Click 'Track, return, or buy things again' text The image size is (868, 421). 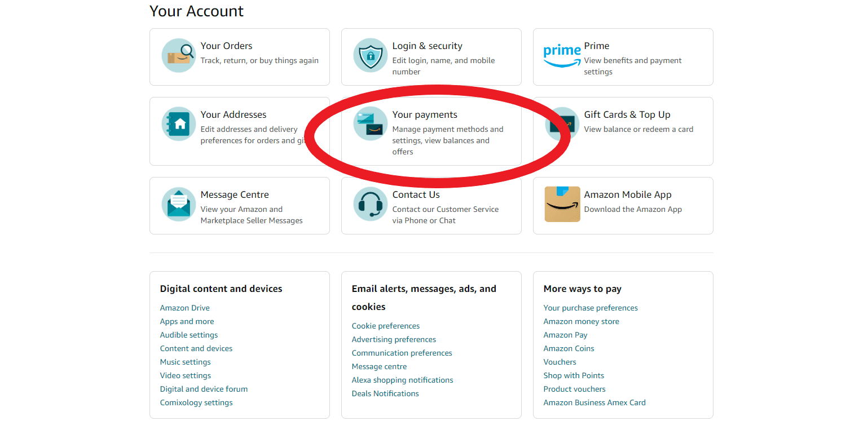(x=259, y=60)
